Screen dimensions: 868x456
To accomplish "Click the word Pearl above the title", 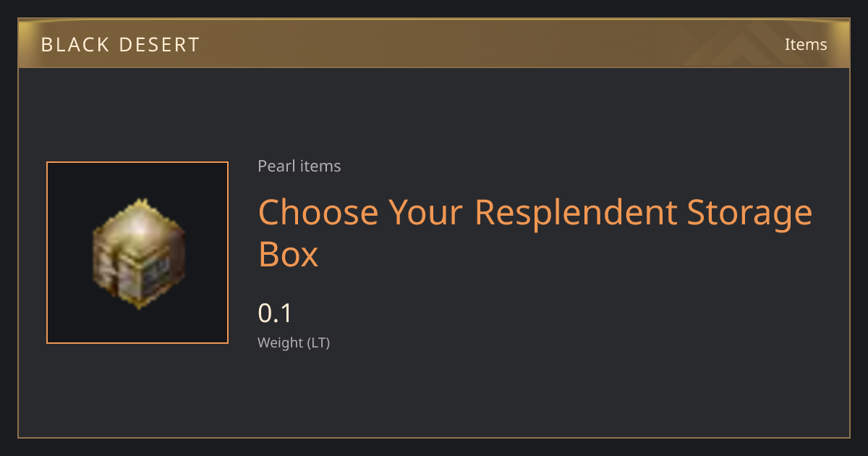I will tap(273, 166).
